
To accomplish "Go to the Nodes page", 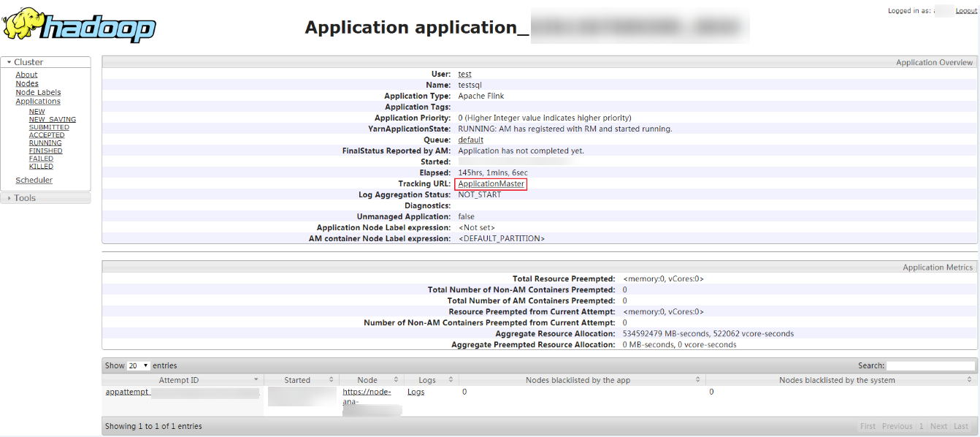I will [27, 83].
